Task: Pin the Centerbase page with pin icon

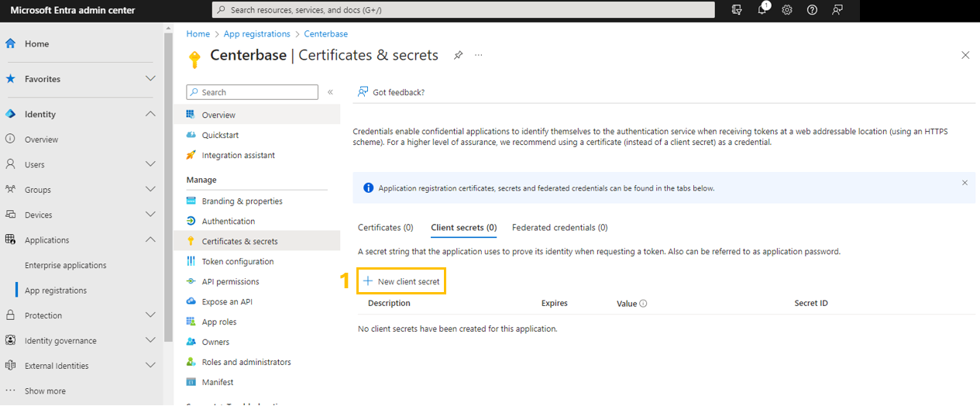Action: tap(458, 55)
